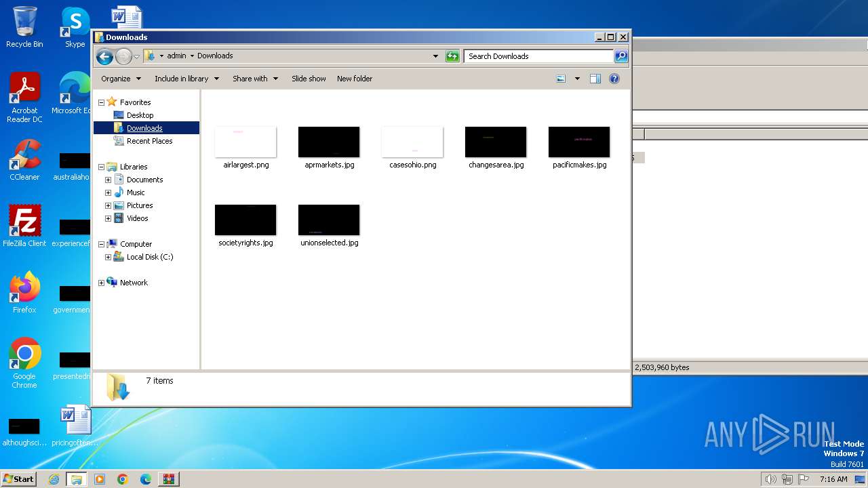Click the Forward navigation arrow in Explorer

123,56
